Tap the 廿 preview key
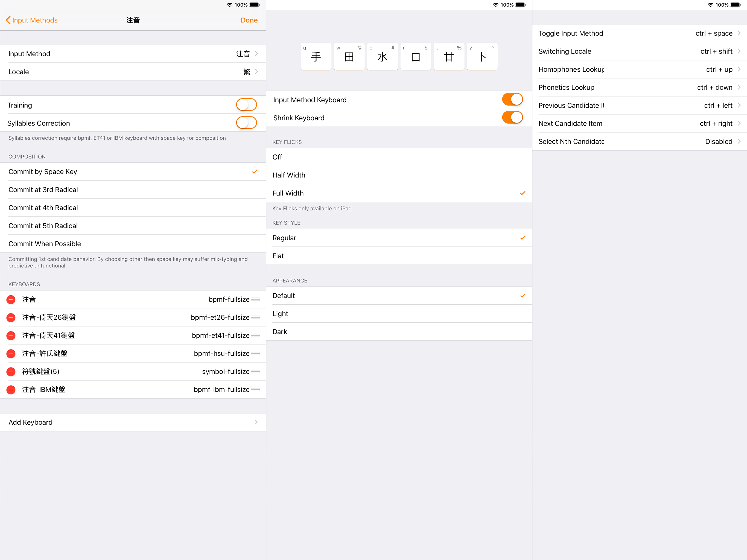Viewport: 747px width, 560px height. click(449, 56)
